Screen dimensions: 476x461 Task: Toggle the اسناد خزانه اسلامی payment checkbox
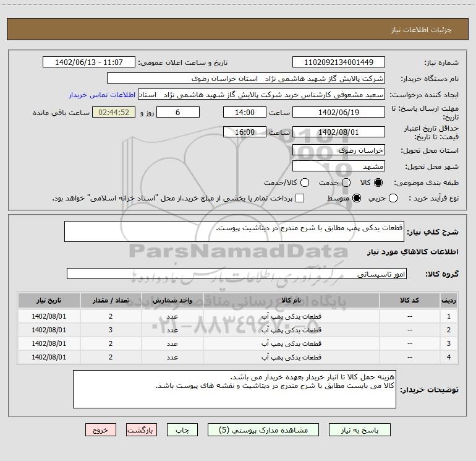click(300, 198)
